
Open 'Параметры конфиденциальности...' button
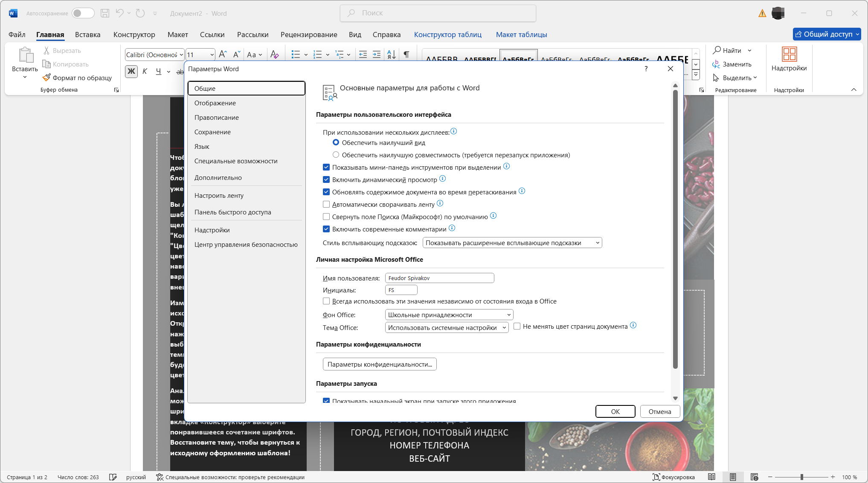(x=380, y=364)
